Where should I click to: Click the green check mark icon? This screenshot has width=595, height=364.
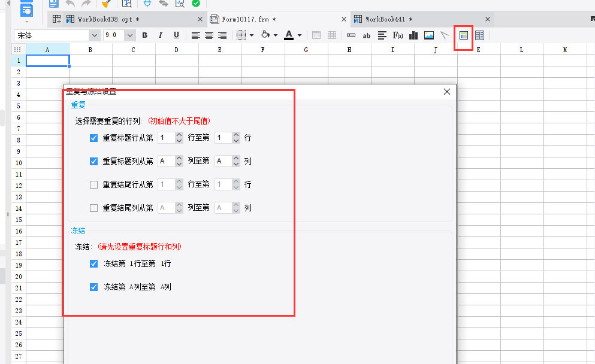click(196, 4)
